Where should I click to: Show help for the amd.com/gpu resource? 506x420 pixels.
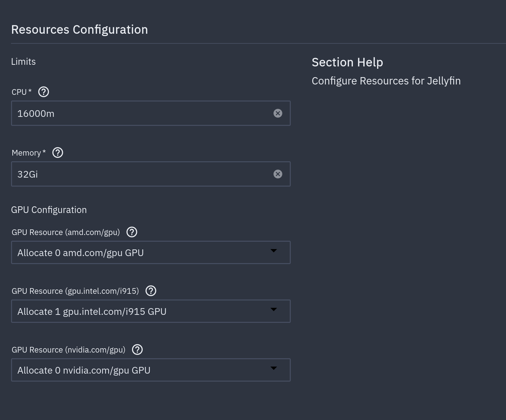(x=132, y=232)
